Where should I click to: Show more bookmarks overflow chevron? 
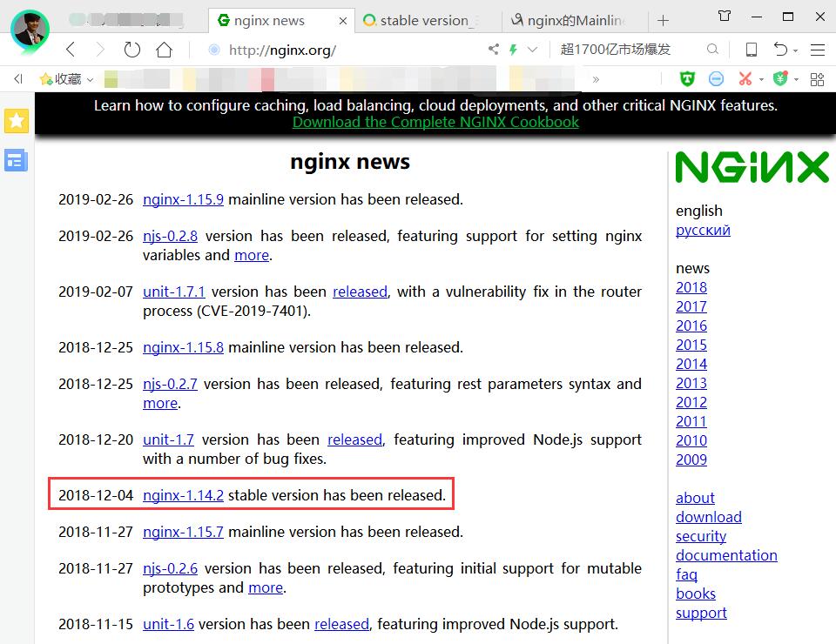click(x=596, y=79)
